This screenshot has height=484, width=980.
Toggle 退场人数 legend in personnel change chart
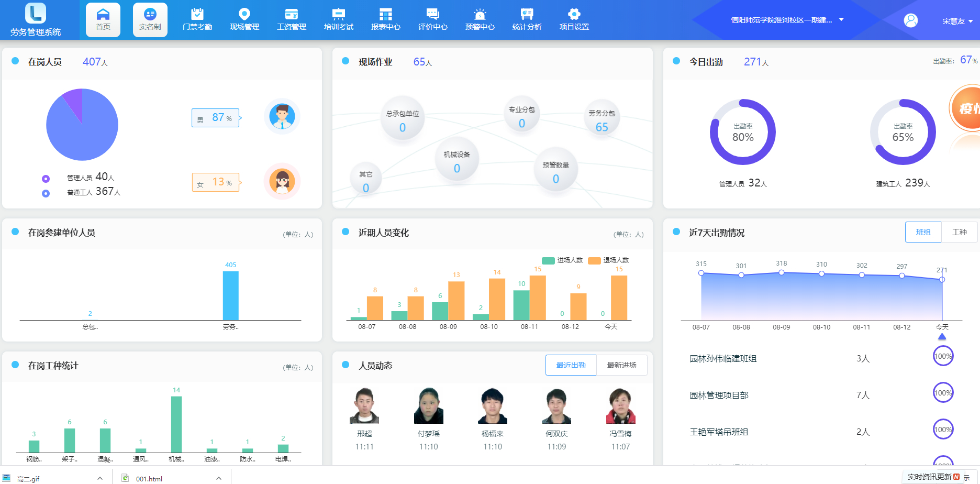point(609,260)
